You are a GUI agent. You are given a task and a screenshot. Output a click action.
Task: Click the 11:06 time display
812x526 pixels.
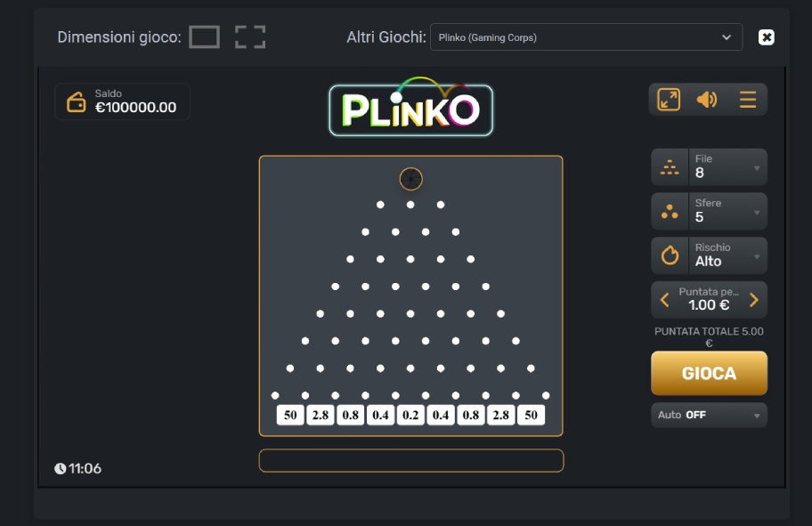85,468
